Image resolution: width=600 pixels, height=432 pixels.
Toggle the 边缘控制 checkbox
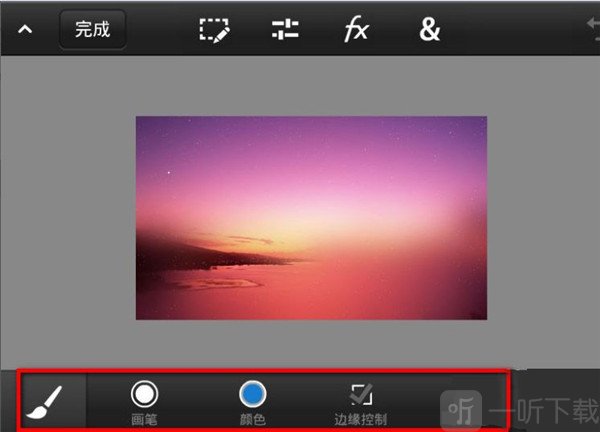(x=361, y=394)
